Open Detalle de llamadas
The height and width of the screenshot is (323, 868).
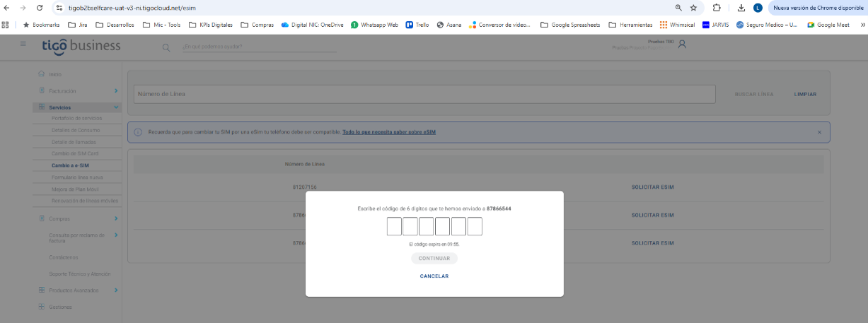pyautogui.click(x=74, y=142)
